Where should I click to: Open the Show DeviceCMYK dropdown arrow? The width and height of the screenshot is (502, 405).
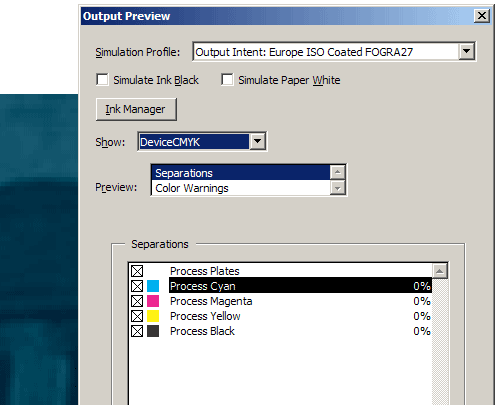[x=257, y=142]
